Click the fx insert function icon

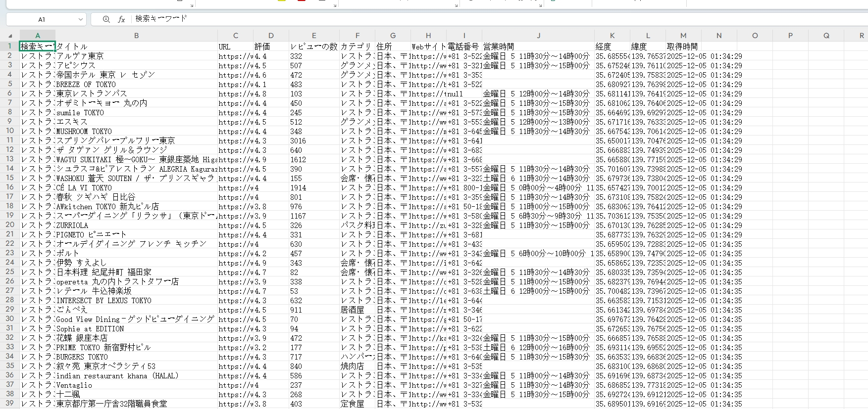pyautogui.click(x=121, y=19)
